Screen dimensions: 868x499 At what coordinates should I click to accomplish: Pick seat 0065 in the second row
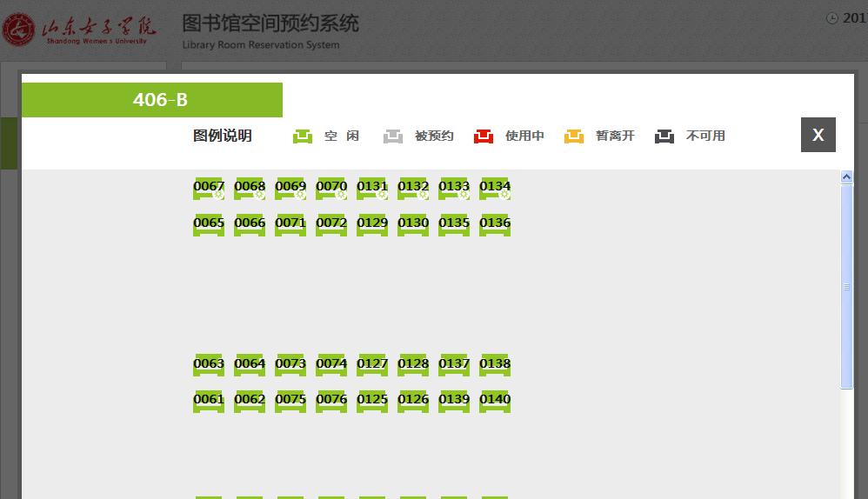(209, 225)
